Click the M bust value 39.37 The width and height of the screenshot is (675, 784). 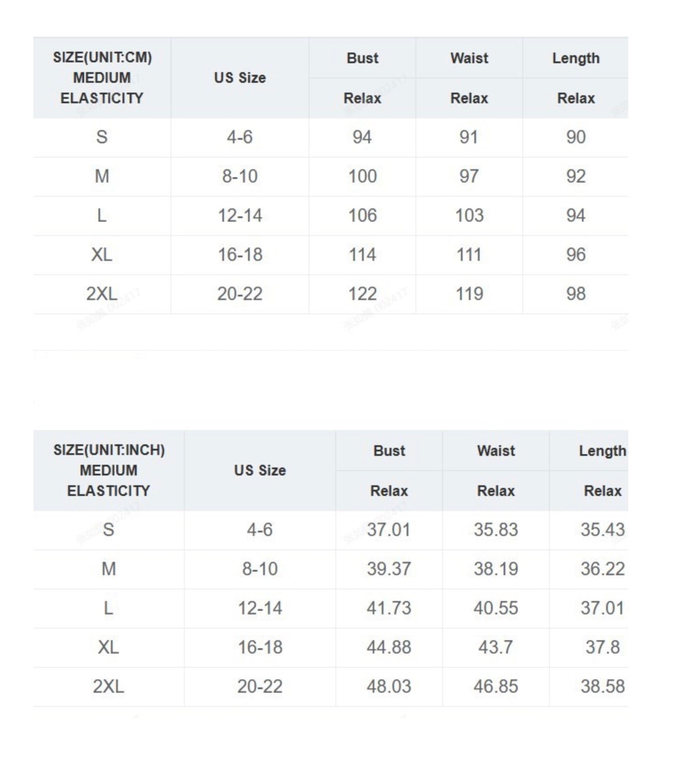(x=389, y=569)
